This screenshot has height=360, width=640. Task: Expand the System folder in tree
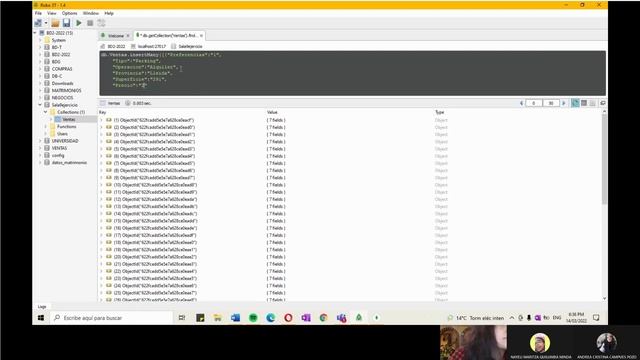pyautogui.click(x=40, y=40)
